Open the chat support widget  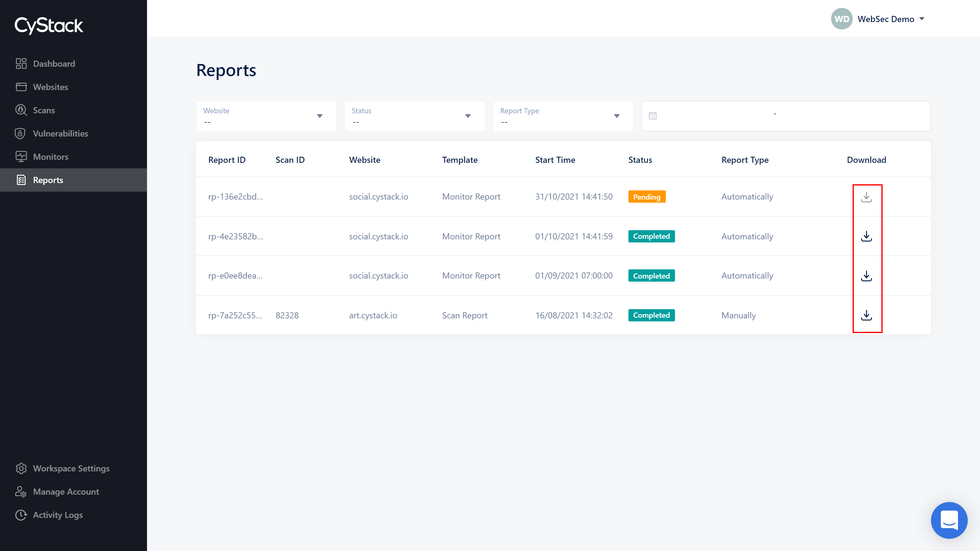click(949, 520)
